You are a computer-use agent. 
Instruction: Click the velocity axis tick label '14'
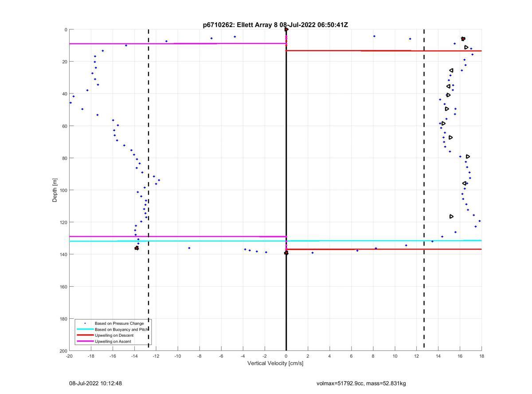tap(438, 356)
